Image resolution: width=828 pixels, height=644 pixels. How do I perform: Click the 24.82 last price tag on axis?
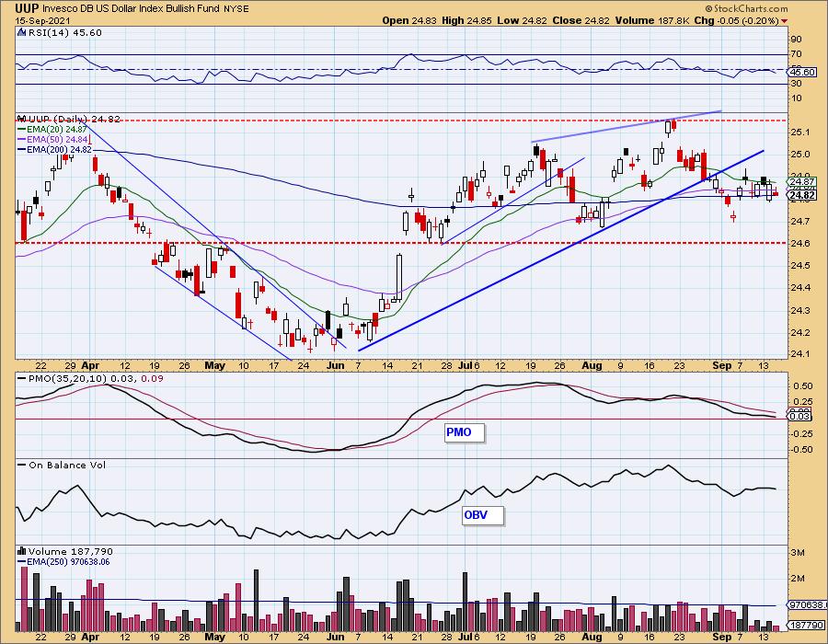pyautogui.click(x=802, y=195)
